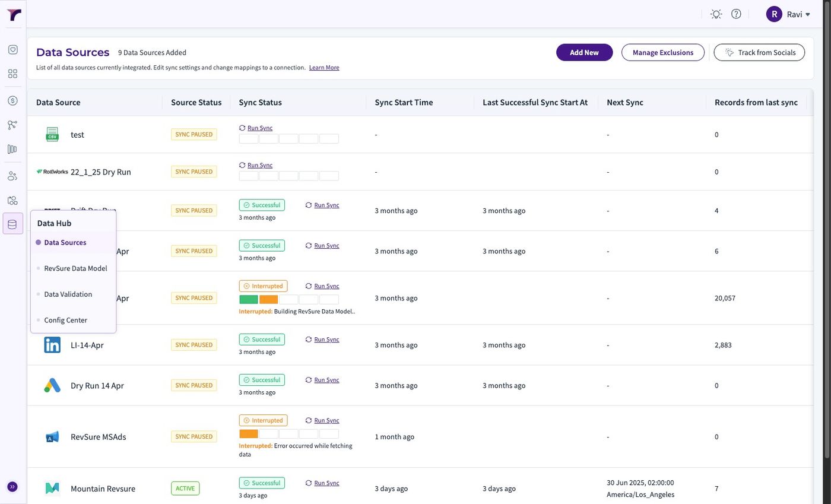Viewport: 831px width, 504px height.
Task: Click the Google Ads icon for Dry Run 14 Apr
Action: 52,385
